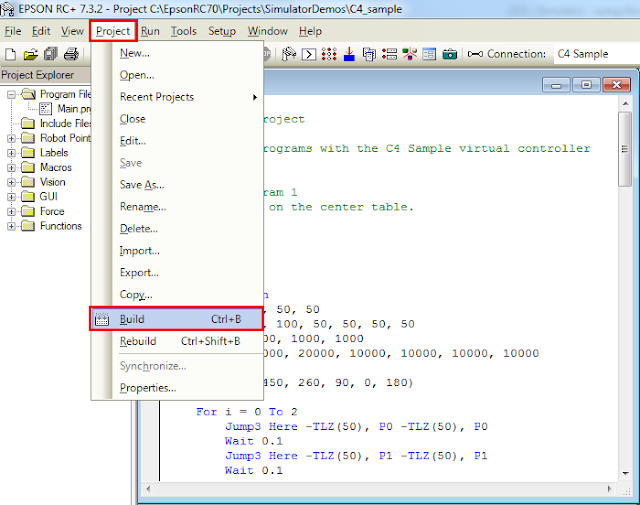Choose Close in the Project menu
The image size is (640, 505).
pyautogui.click(x=177, y=119)
